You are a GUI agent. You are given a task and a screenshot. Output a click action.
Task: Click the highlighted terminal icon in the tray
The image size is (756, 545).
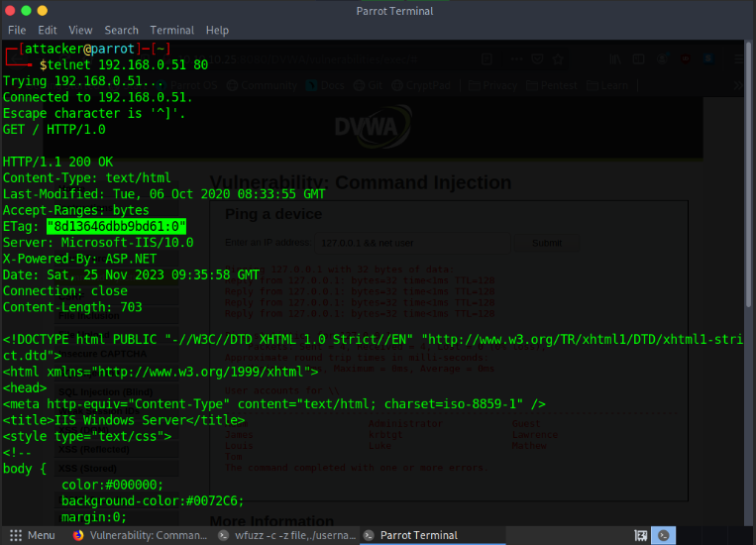tap(665, 535)
